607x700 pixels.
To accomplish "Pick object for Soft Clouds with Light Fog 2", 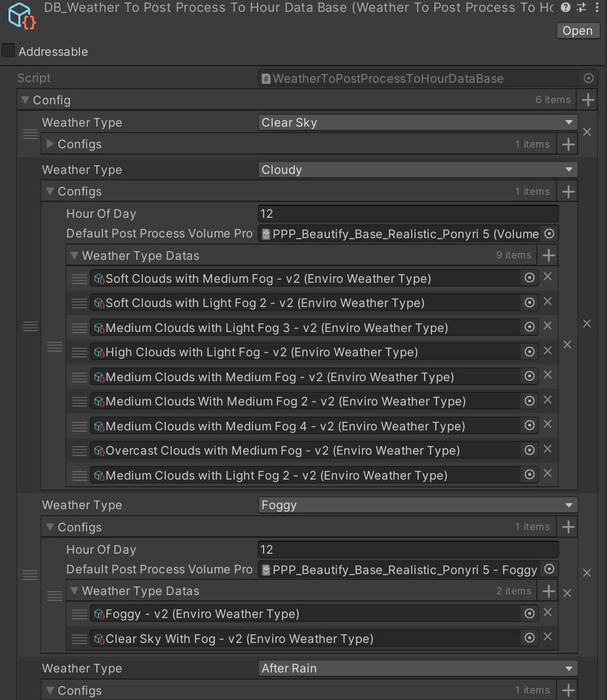I will [x=530, y=302].
